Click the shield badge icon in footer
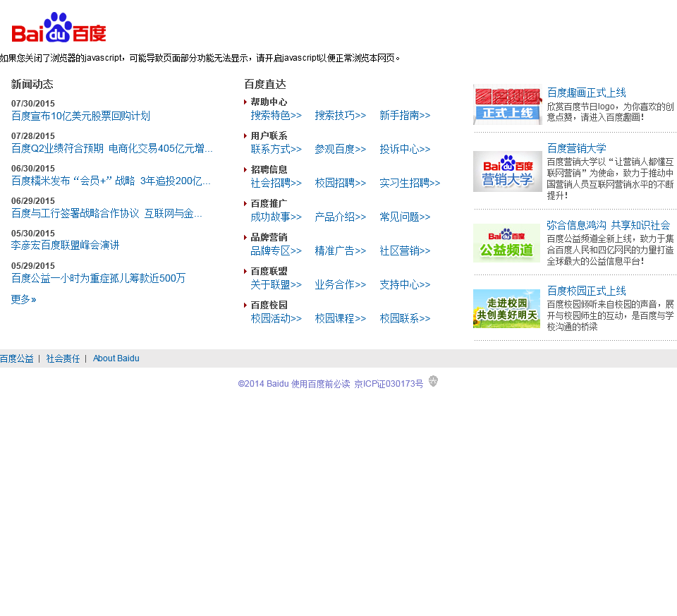The width and height of the screenshot is (677, 616). [x=433, y=381]
